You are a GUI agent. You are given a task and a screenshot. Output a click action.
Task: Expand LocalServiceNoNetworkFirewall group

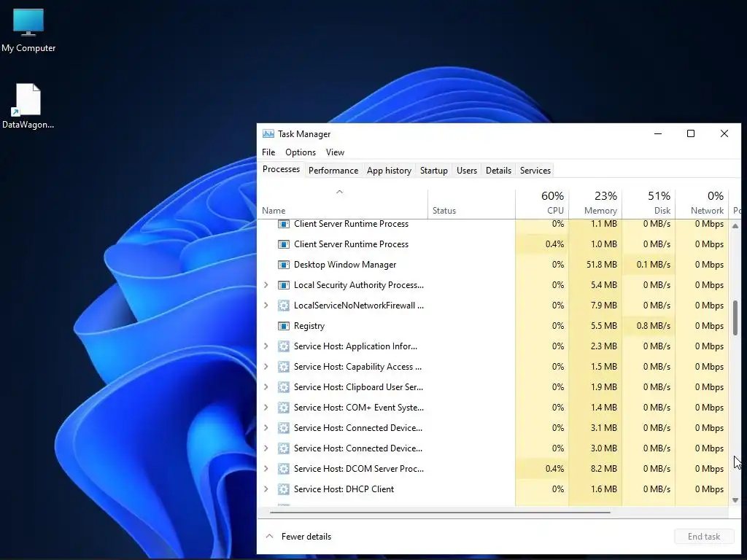click(x=266, y=306)
